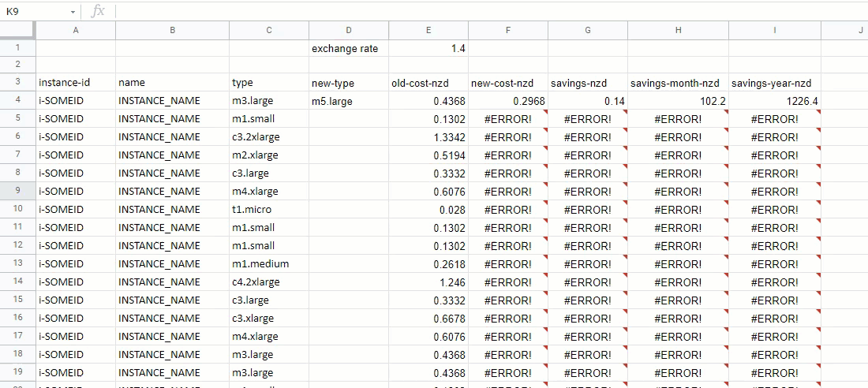Select row 9 header
Image resolution: width=868 pixels, height=388 pixels.
click(17, 192)
